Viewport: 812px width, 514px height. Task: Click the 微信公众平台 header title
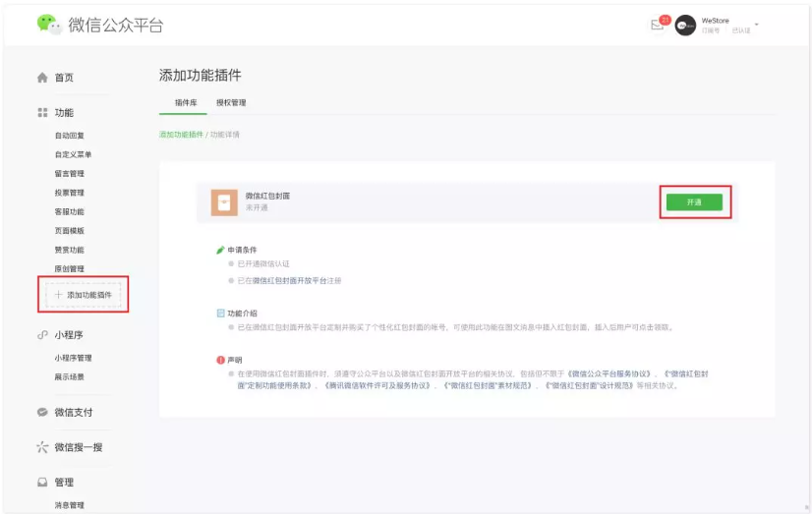pyautogui.click(x=116, y=25)
